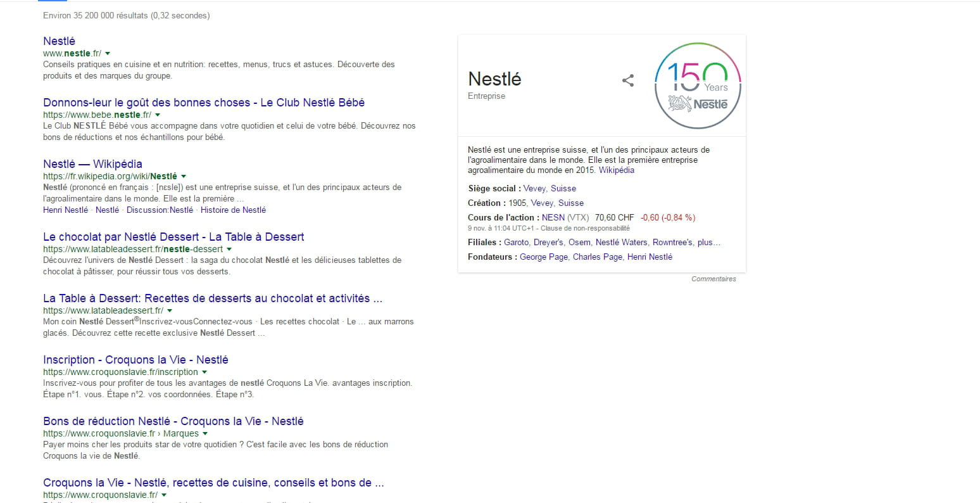The height and width of the screenshot is (503, 980).
Task: Open the Nestlé — Wikipédia result
Action: tap(92, 164)
